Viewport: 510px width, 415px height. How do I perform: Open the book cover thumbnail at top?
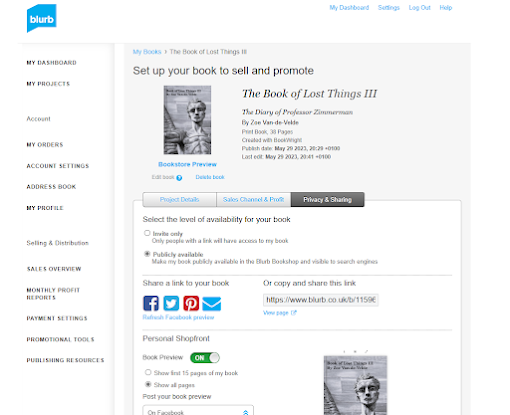click(x=187, y=120)
